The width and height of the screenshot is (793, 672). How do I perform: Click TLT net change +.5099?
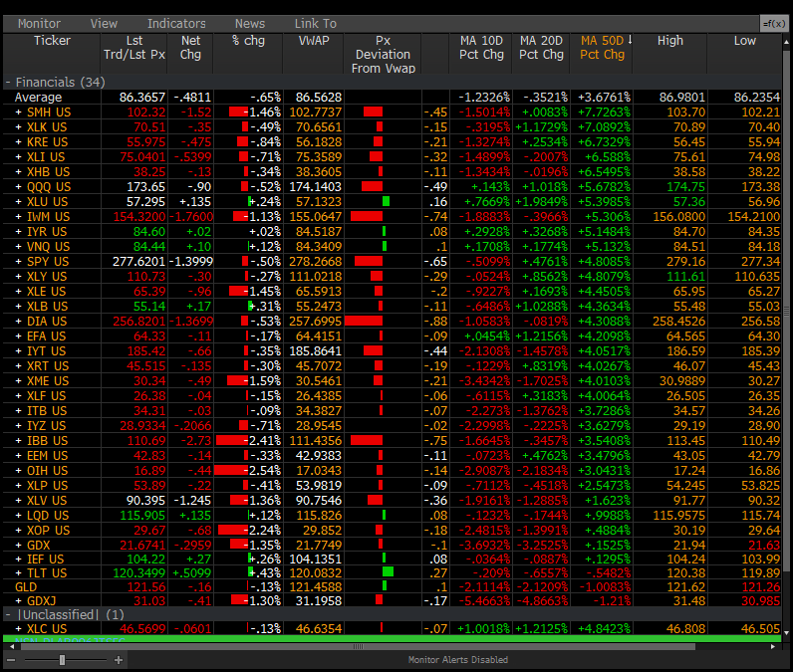[x=191, y=573]
